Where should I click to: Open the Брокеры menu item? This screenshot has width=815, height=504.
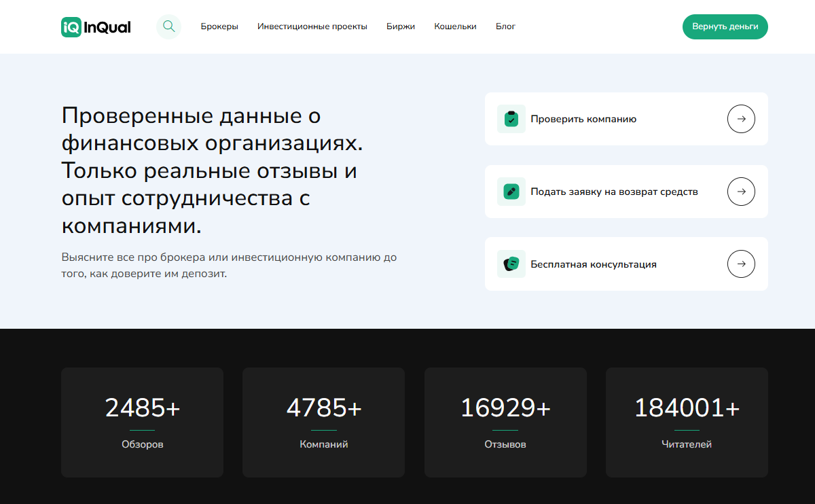pyautogui.click(x=219, y=26)
